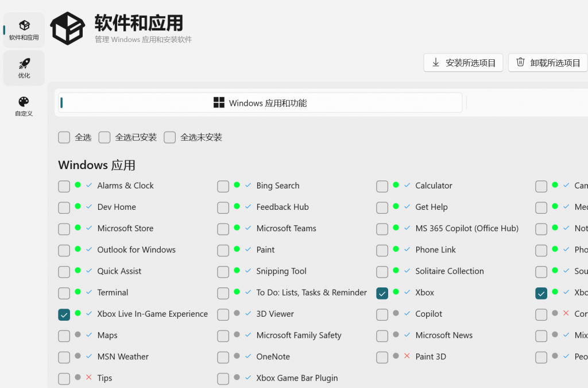Tick the Alarms & Clock checkbox
The width and height of the screenshot is (588, 388).
click(64, 186)
